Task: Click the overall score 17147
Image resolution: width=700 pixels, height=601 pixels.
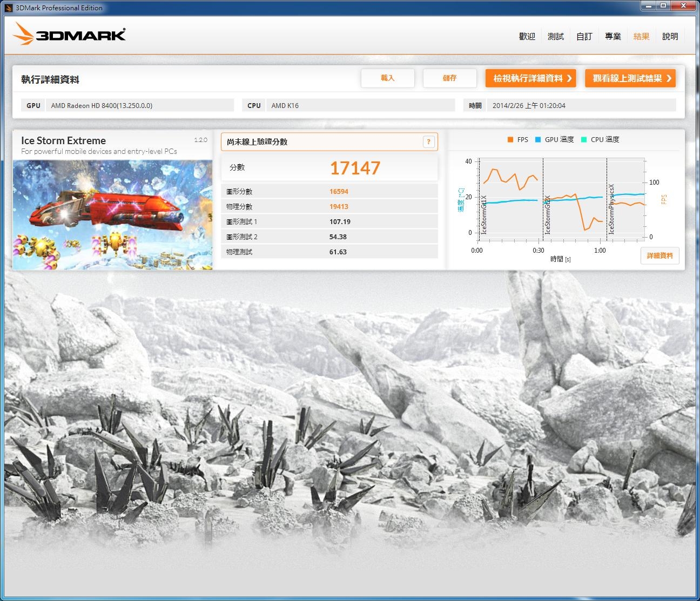Action: point(355,168)
